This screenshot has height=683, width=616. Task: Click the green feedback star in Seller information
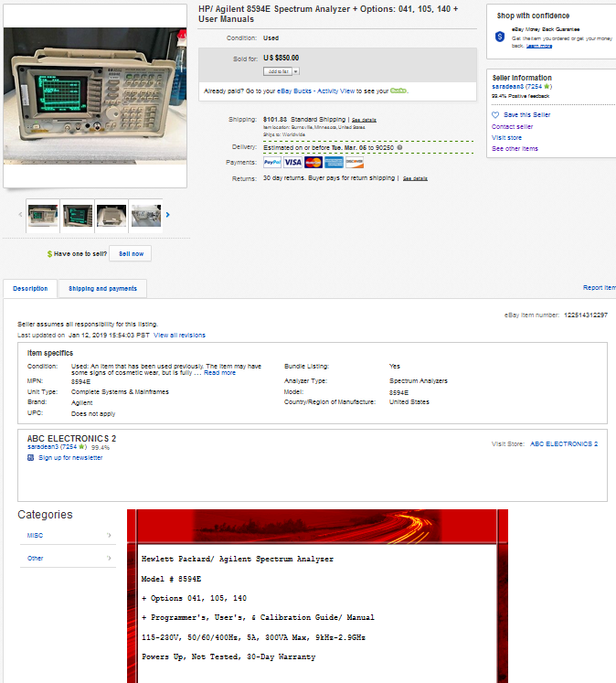(x=547, y=86)
